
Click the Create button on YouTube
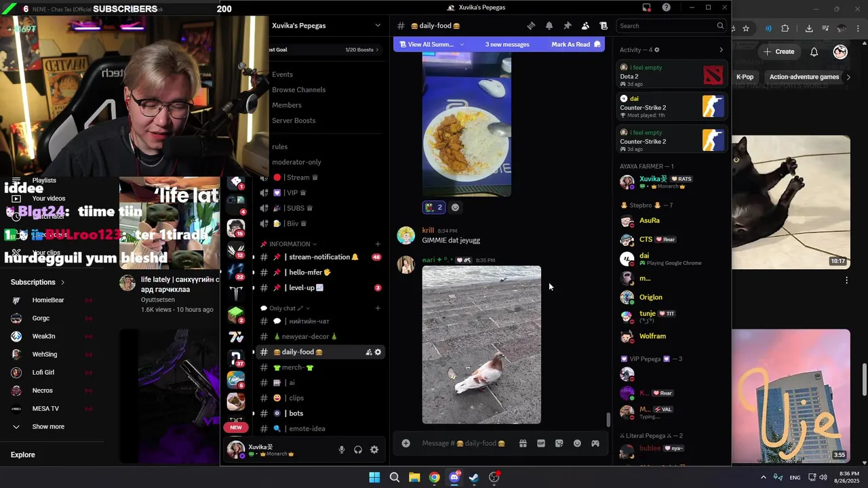[x=778, y=52]
